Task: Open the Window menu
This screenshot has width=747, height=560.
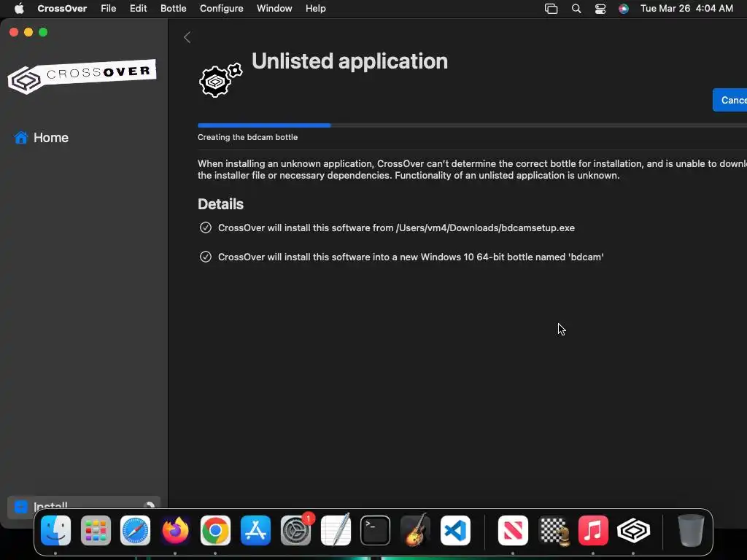Action: [x=274, y=8]
